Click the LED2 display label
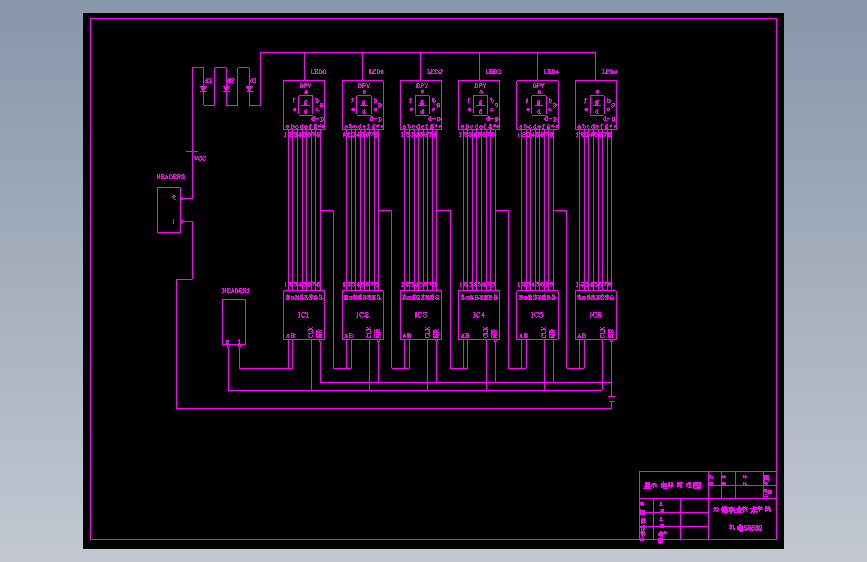Viewport: 867px width, 562px height. pyautogui.click(x=435, y=72)
